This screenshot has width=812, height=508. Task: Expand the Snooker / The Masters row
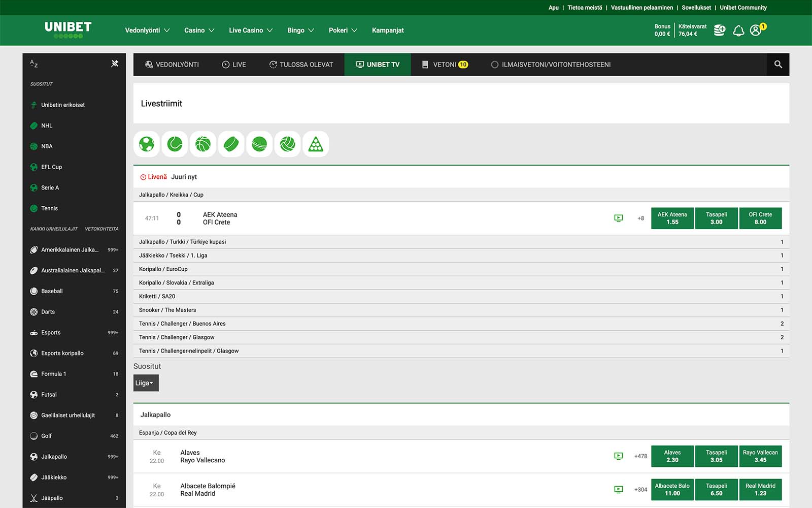461,310
